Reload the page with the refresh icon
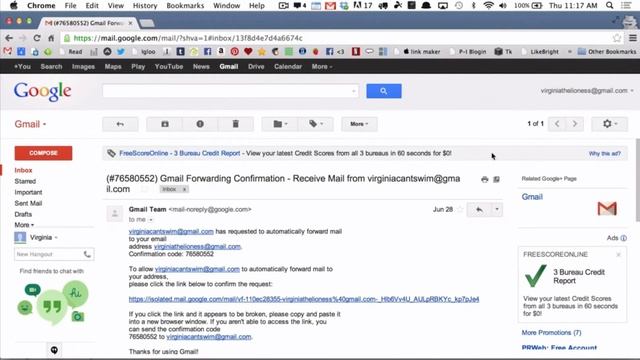The width and height of the screenshot is (640, 360). click(x=37, y=38)
